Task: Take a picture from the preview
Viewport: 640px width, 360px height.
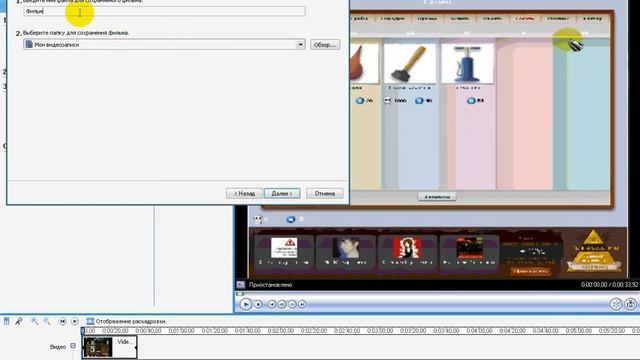Action: [631, 304]
